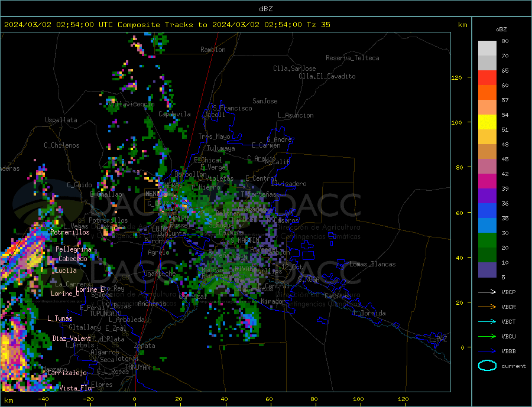Click the 'Carrizalejo' map label
This screenshot has height=407, width=532.
pos(67,373)
